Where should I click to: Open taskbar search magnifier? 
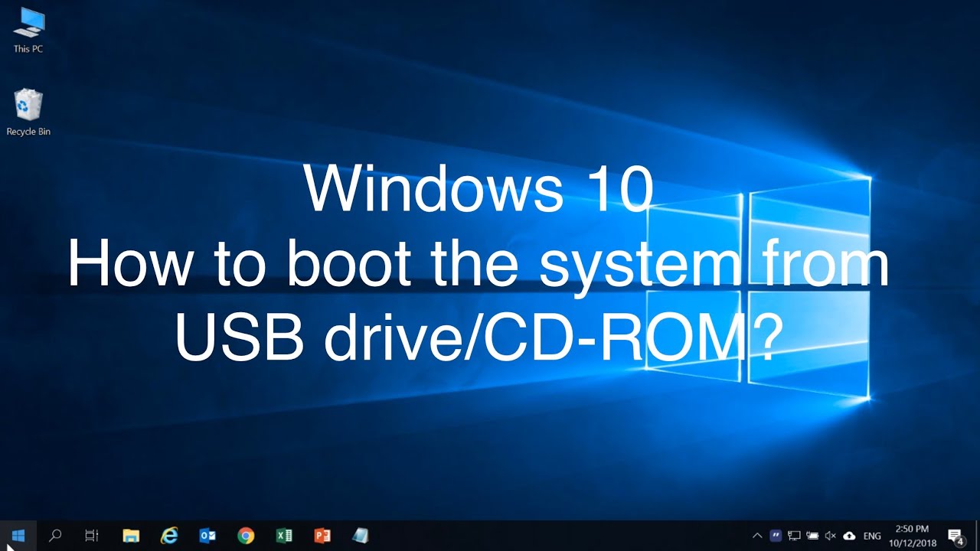(55, 536)
